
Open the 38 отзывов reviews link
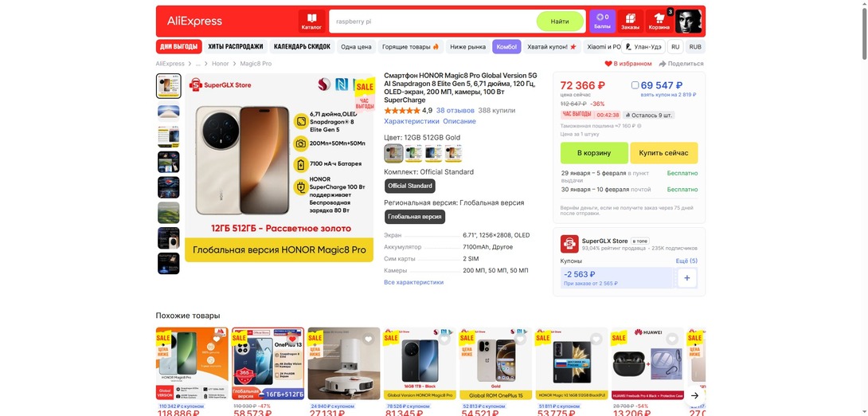tap(455, 110)
